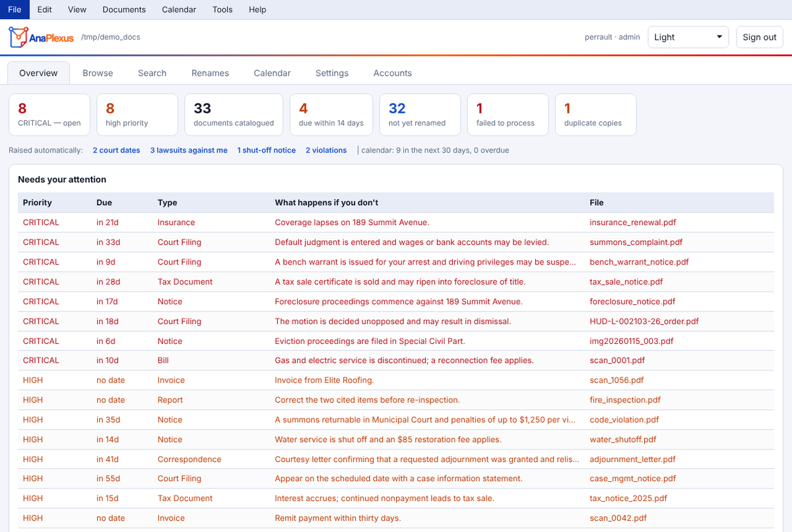Open the 1 duplicate copies card

pyautogui.click(x=596, y=115)
